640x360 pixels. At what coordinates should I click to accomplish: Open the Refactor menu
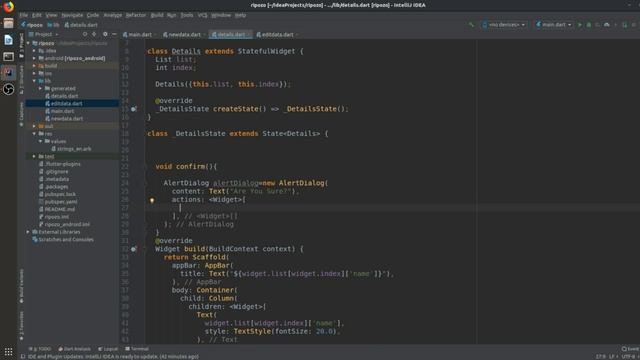[136, 15]
